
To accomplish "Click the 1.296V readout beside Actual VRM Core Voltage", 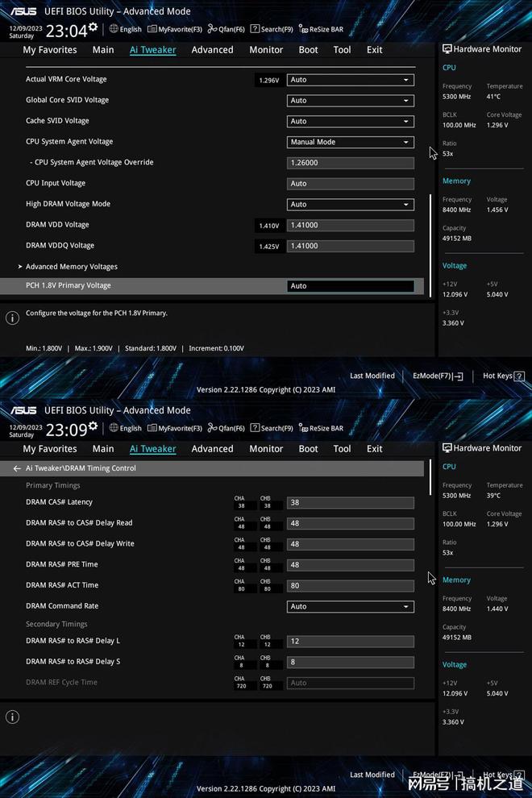I will 268,81.
